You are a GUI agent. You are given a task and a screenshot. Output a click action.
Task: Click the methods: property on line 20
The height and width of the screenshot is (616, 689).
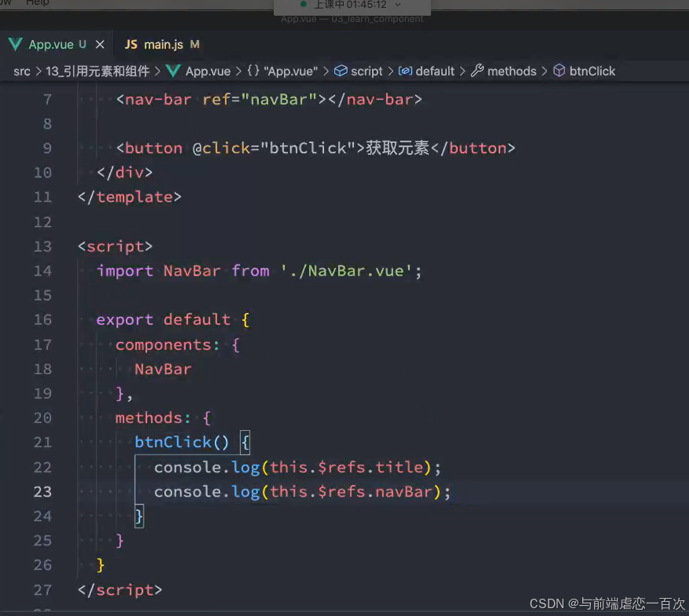pyautogui.click(x=153, y=417)
